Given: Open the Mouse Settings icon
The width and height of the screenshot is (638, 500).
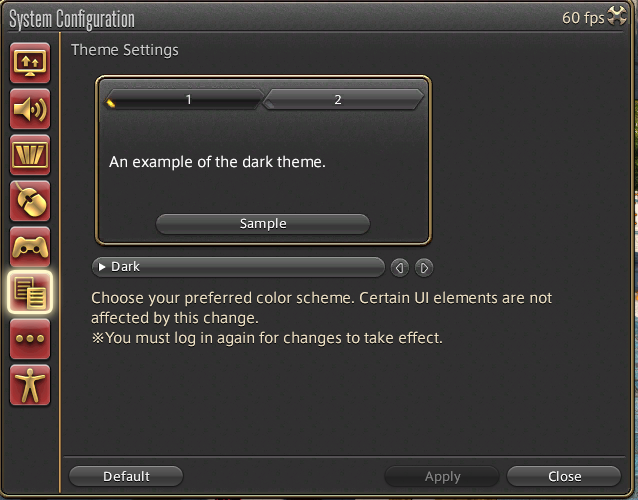Looking at the screenshot, I should pyautogui.click(x=30, y=201).
